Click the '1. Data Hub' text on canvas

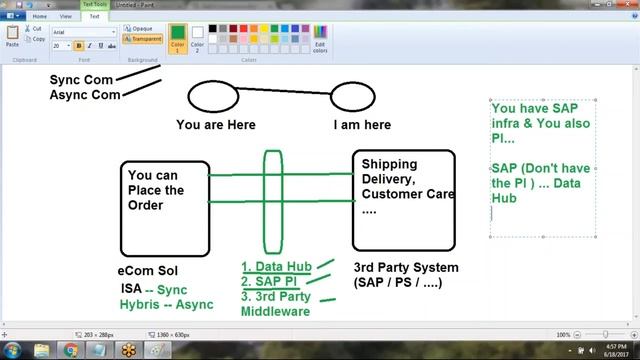[x=276, y=267]
